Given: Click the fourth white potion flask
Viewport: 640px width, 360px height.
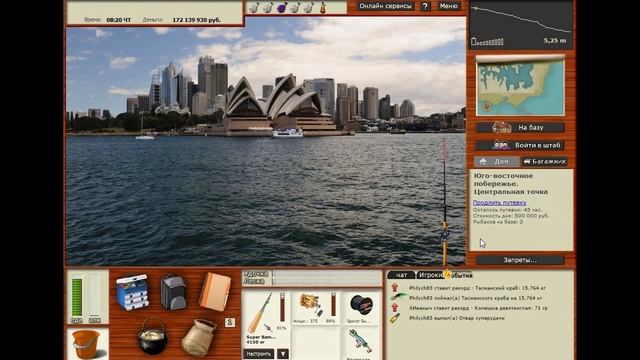Looking at the screenshot, I should [x=295, y=7].
